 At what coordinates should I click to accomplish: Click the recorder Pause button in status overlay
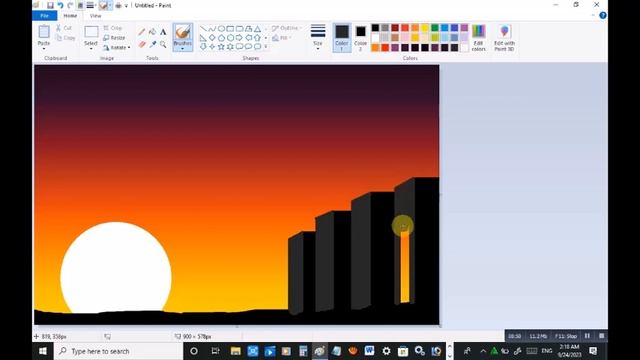[587, 336]
